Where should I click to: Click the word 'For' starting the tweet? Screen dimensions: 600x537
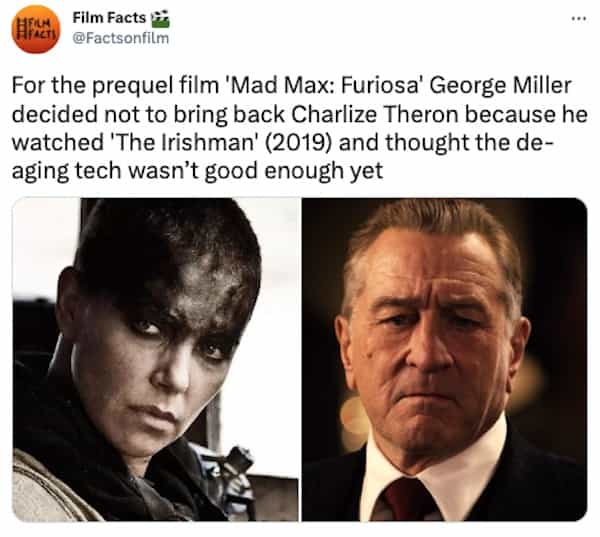(27, 86)
